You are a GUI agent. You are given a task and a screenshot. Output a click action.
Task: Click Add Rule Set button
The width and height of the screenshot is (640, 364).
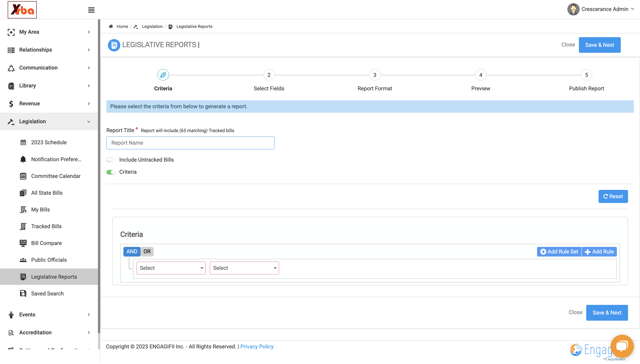tap(559, 252)
